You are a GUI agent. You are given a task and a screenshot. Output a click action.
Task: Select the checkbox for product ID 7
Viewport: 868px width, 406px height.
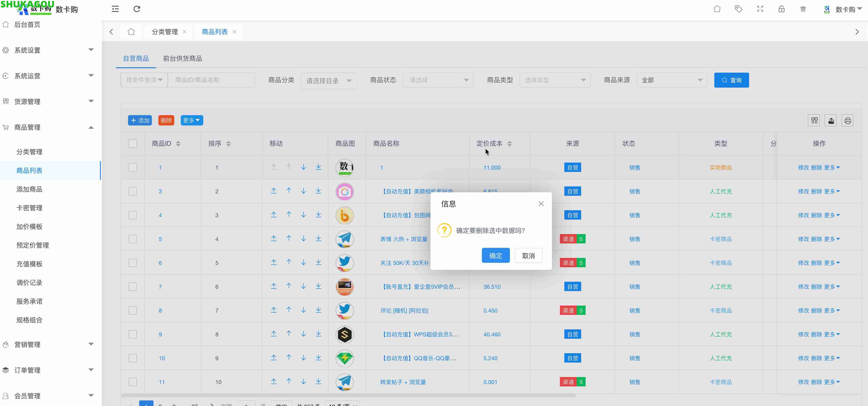[x=132, y=287]
